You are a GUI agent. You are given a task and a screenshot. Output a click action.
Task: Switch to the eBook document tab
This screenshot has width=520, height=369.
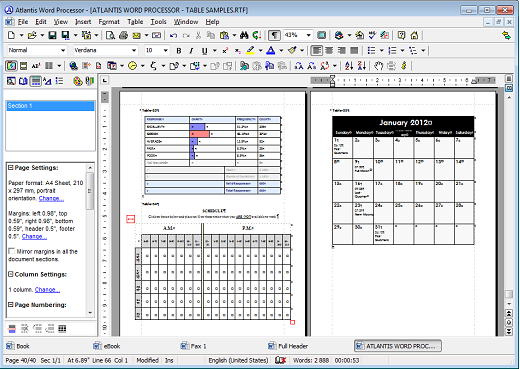point(107,346)
